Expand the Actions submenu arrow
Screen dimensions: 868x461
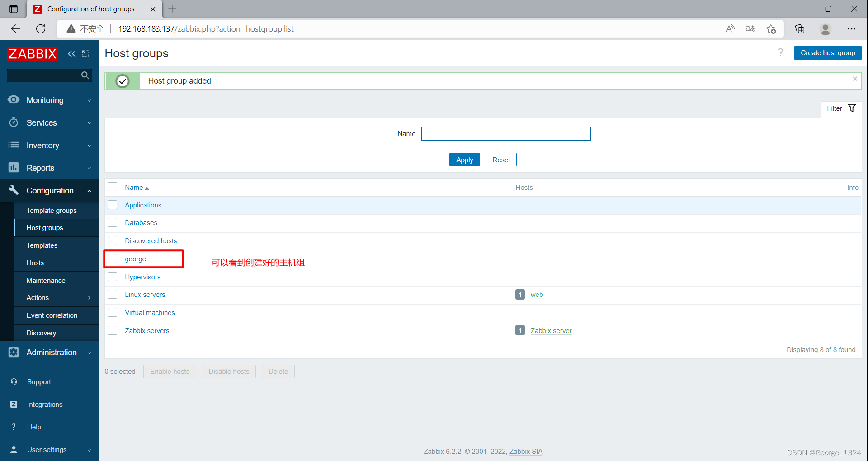pyautogui.click(x=89, y=298)
